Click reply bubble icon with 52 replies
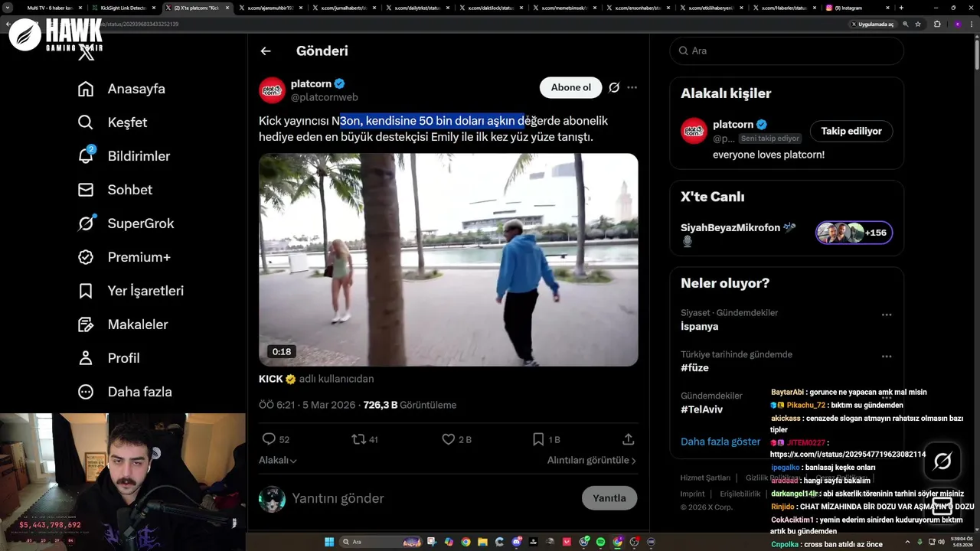This screenshot has width=980, height=551. [x=269, y=439]
